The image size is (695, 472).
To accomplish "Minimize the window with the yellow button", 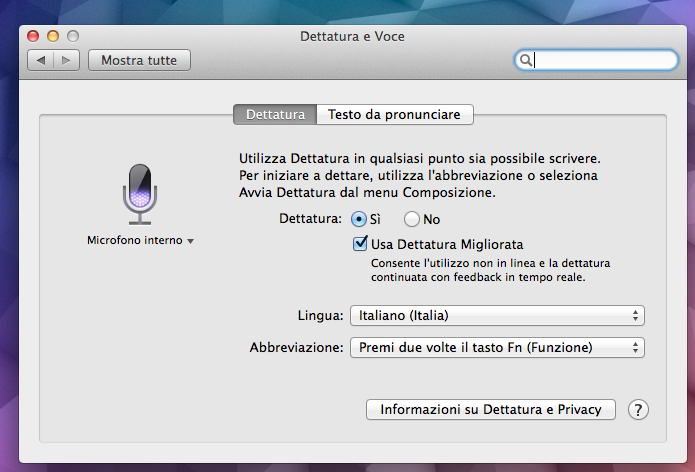I will coord(52,36).
